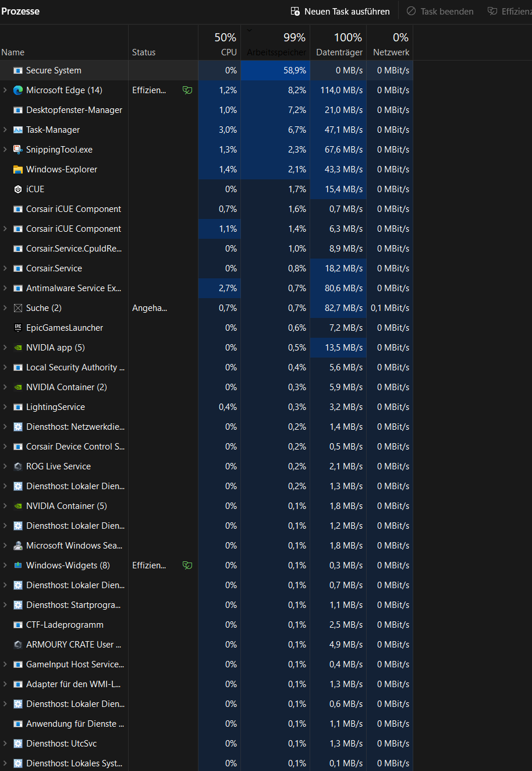Click the Windows-Widgets icon
Viewport: 532px width, 771px height.
tap(17, 565)
